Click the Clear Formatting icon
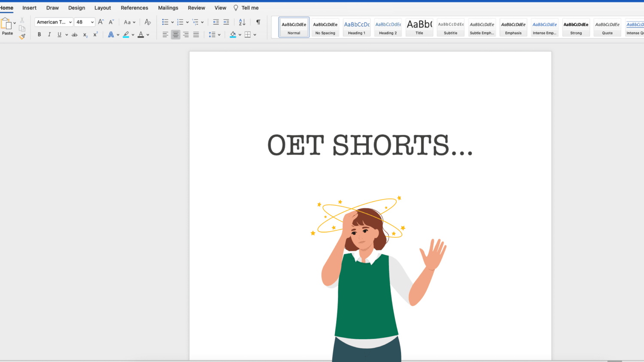The image size is (644, 362). point(148,22)
